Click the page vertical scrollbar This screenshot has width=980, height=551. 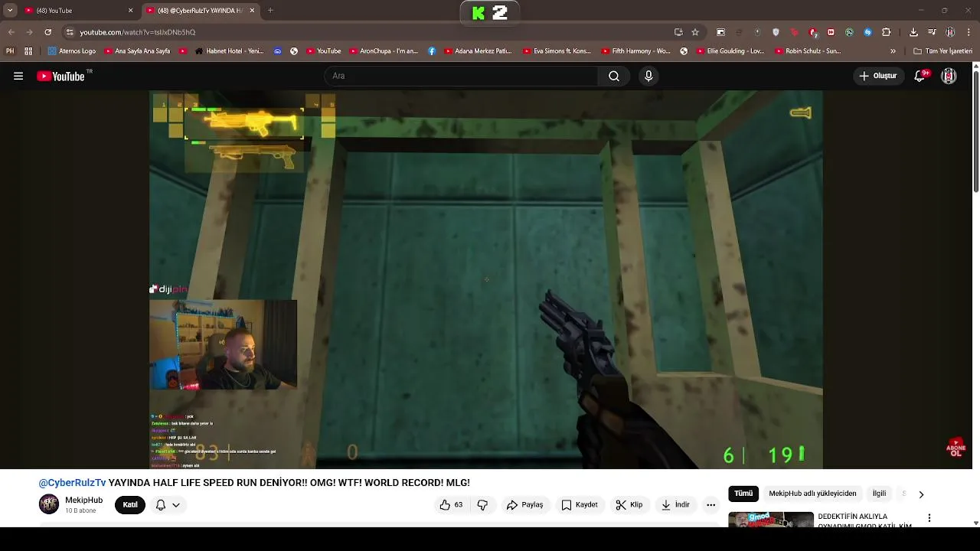pyautogui.click(x=975, y=130)
